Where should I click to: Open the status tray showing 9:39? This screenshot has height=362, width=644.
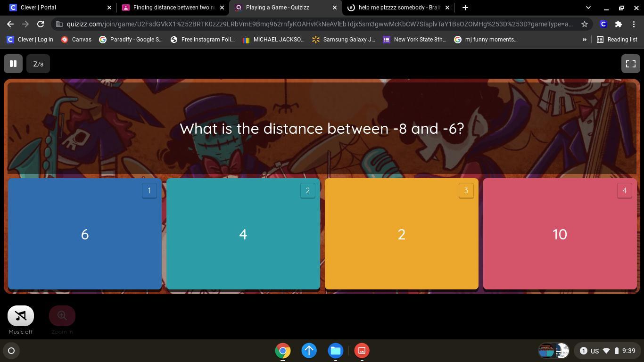click(607, 351)
